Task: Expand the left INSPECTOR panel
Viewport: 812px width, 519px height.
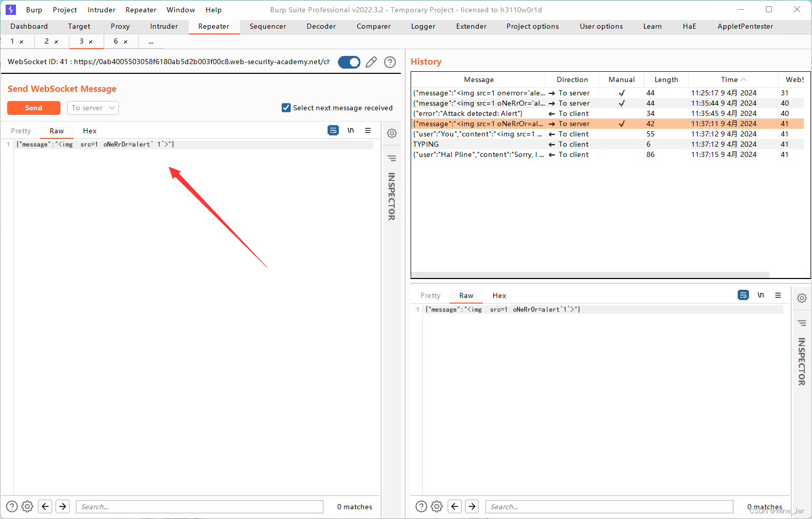Action: coord(392,197)
